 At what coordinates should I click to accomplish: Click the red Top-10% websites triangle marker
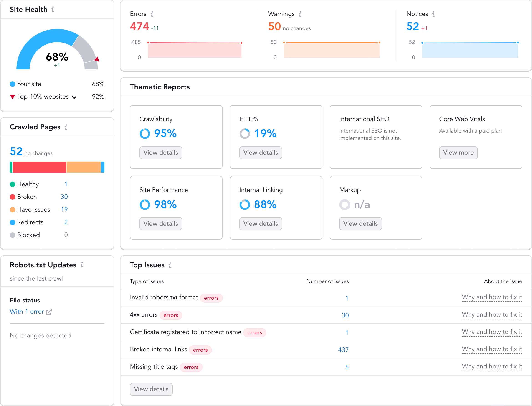[x=12, y=97]
